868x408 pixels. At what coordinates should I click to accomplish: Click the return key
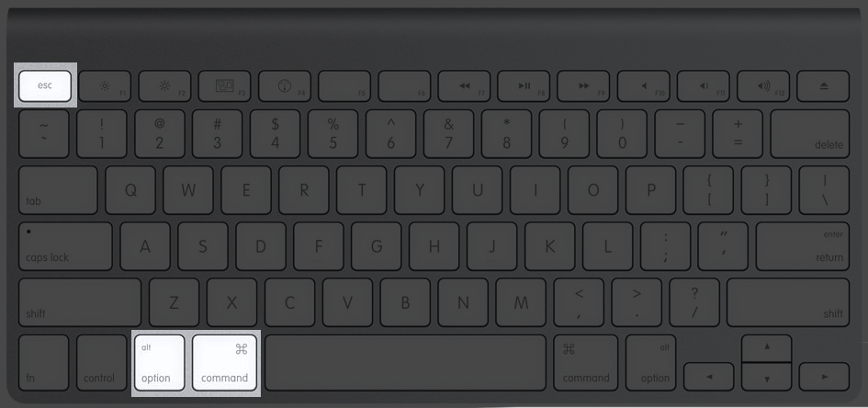point(803,246)
